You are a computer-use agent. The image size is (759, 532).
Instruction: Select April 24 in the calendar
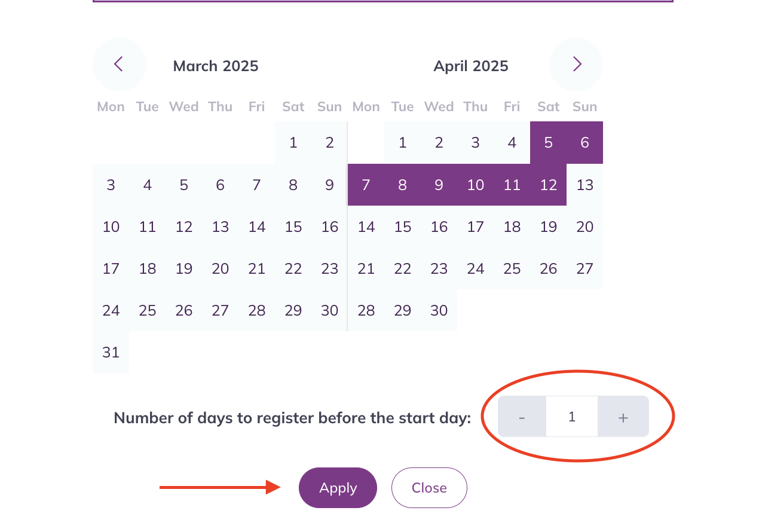coord(475,268)
